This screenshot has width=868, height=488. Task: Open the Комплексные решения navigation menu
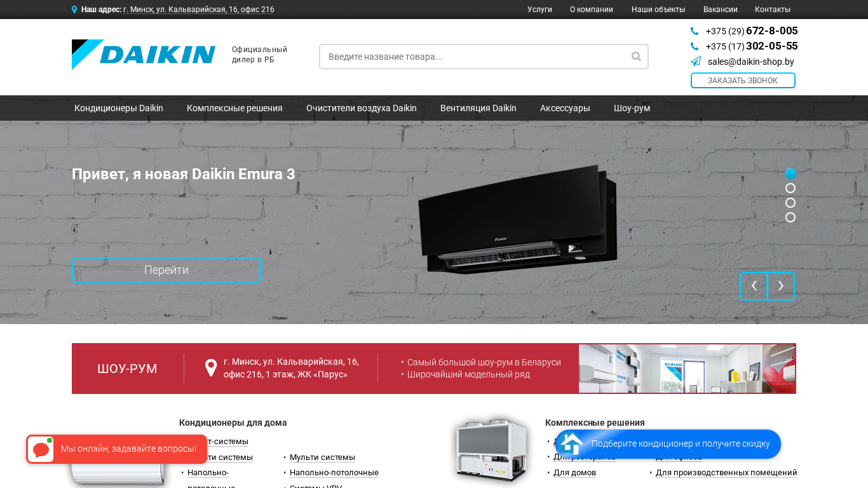(234, 108)
